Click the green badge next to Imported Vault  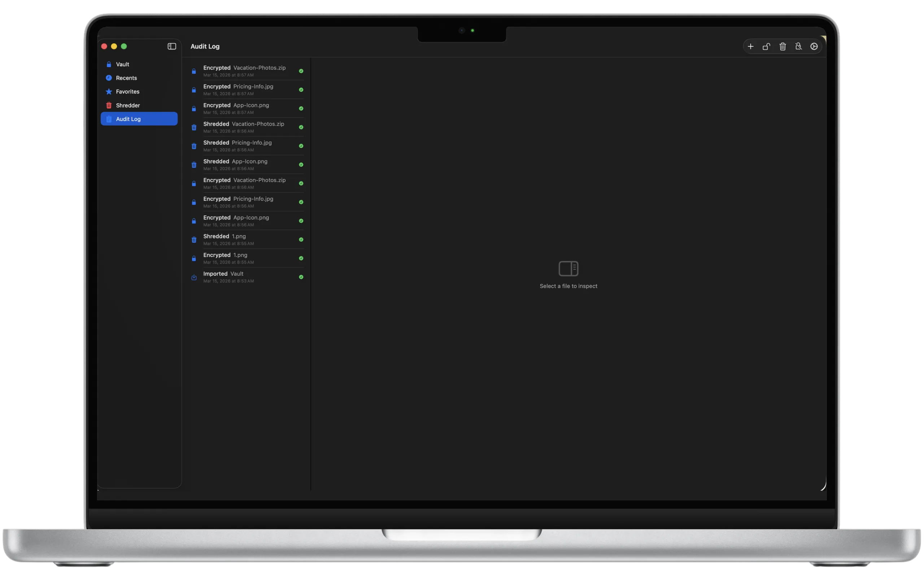coord(301,277)
